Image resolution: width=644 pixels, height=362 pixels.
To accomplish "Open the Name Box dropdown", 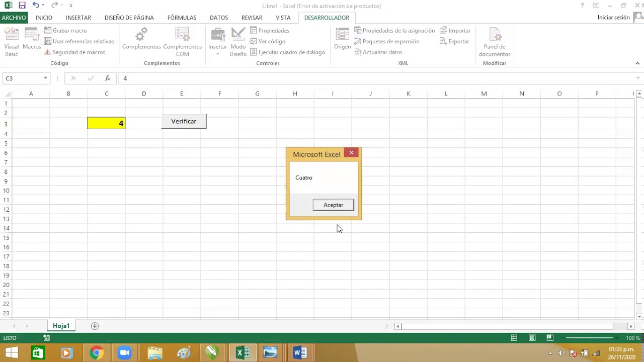I will [45, 78].
